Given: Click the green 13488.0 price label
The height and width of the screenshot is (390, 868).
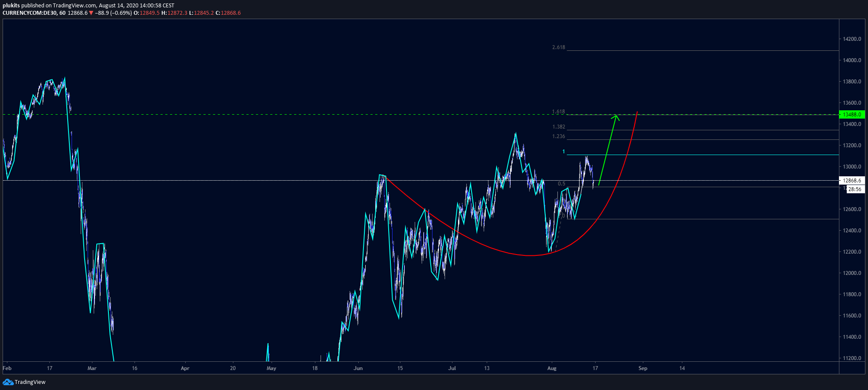Looking at the screenshot, I should [852, 115].
